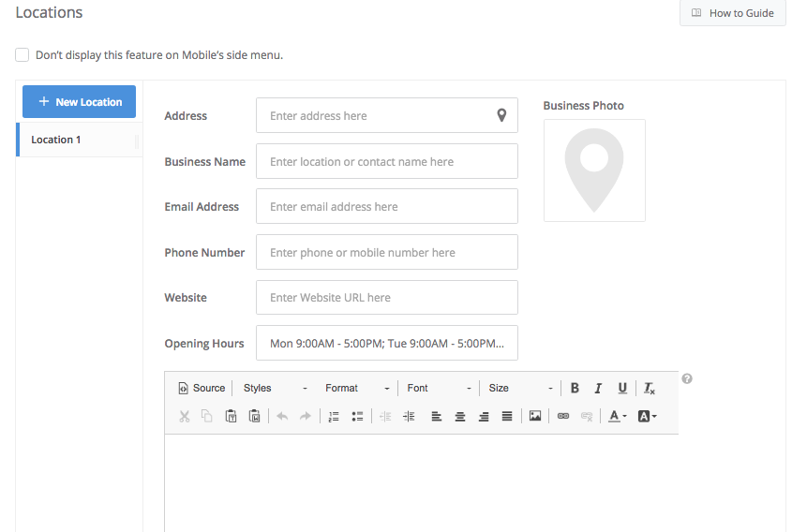Open the Styles dropdown
Image resolution: width=792 pixels, height=532 pixels.
pos(275,389)
